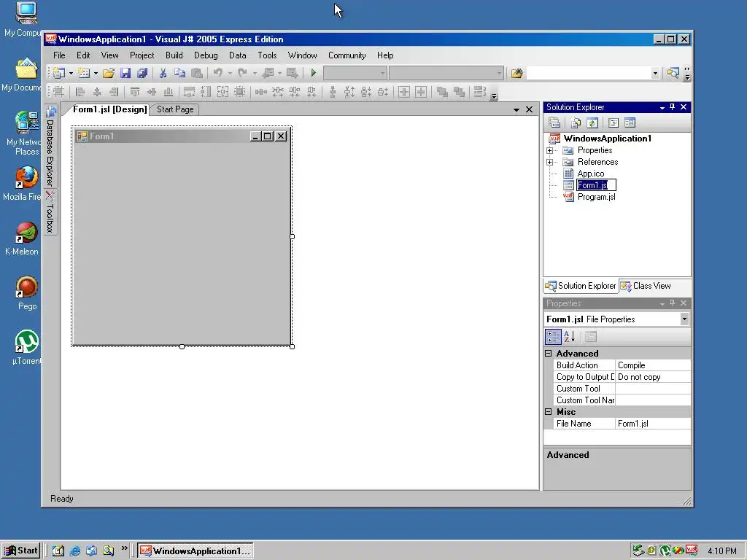Close the Form1.jsl design document tab
Image resolution: width=747 pixels, height=560 pixels.
pyautogui.click(x=530, y=109)
